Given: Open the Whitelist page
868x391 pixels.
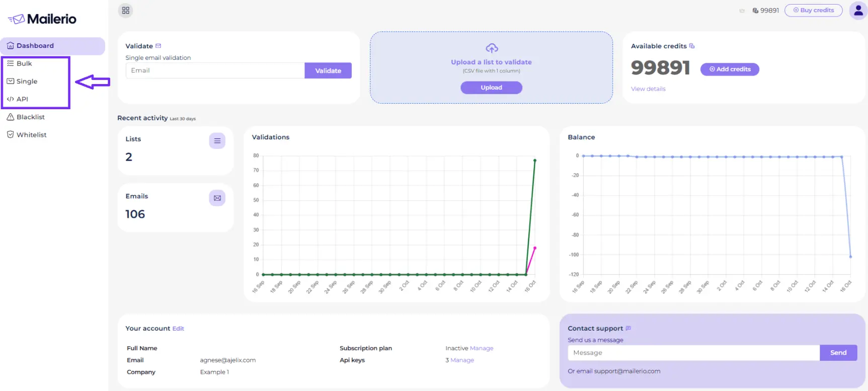Looking at the screenshot, I should point(31,135).
